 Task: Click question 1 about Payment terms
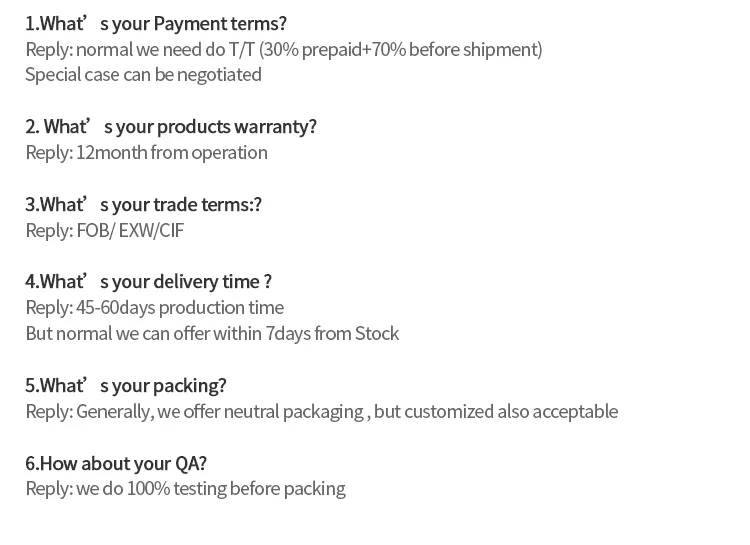coord(156,24)
